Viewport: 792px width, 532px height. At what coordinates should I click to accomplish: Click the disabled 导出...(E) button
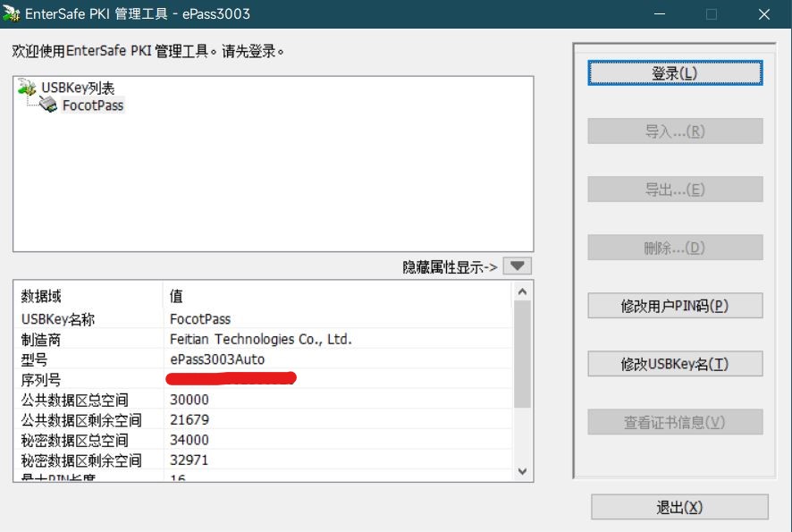tap(675, 190)
